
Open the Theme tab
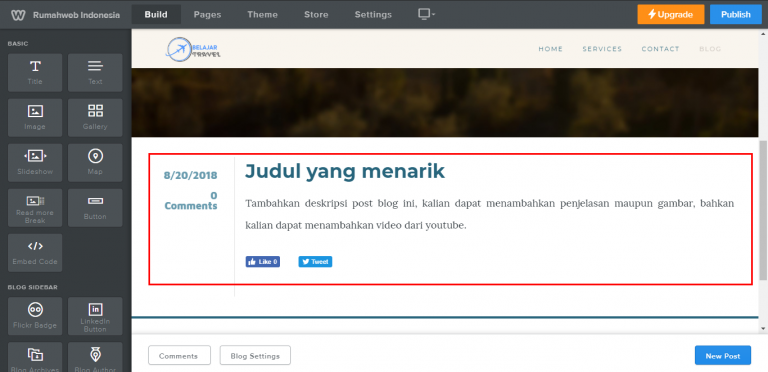coord(262,15)
